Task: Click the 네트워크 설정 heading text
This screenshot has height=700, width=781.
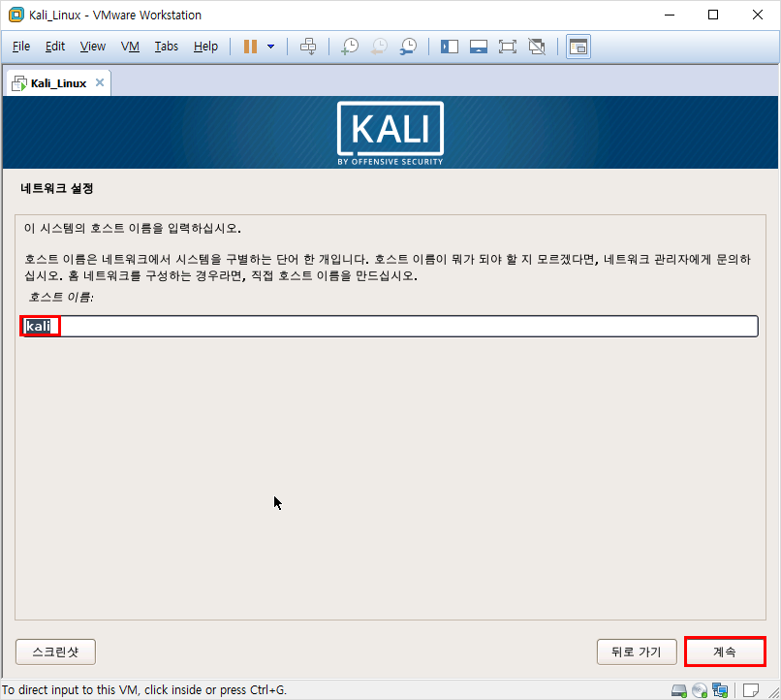Action: tap(57, 188)
